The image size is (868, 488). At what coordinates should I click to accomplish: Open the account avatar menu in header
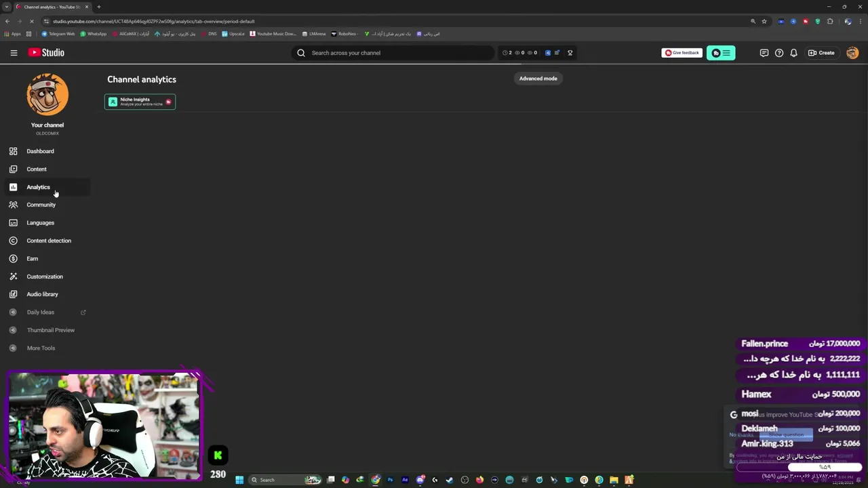(852, 53)
